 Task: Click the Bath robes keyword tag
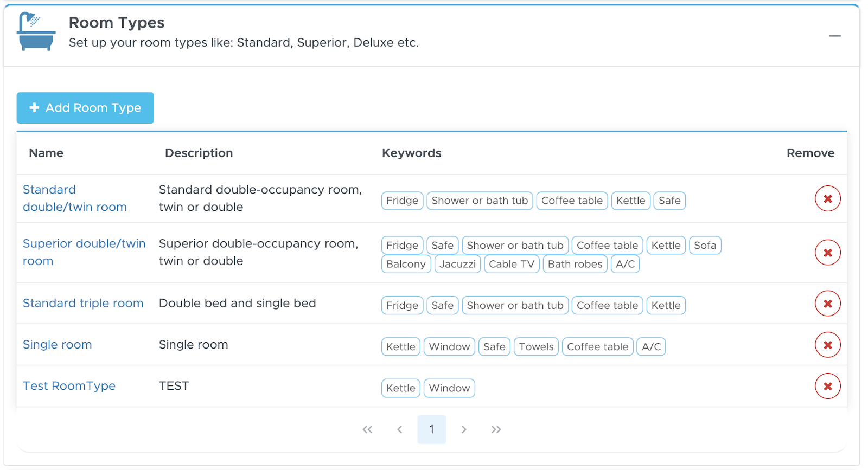coord(575,265)
